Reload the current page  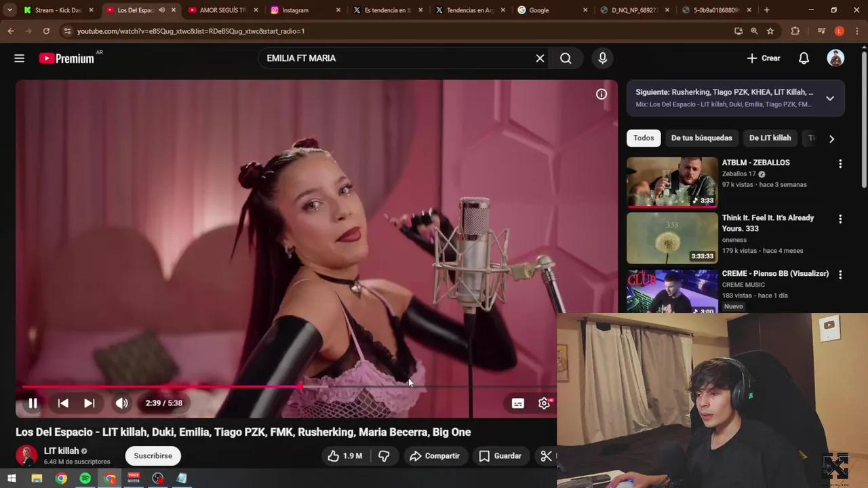point(46,31)
